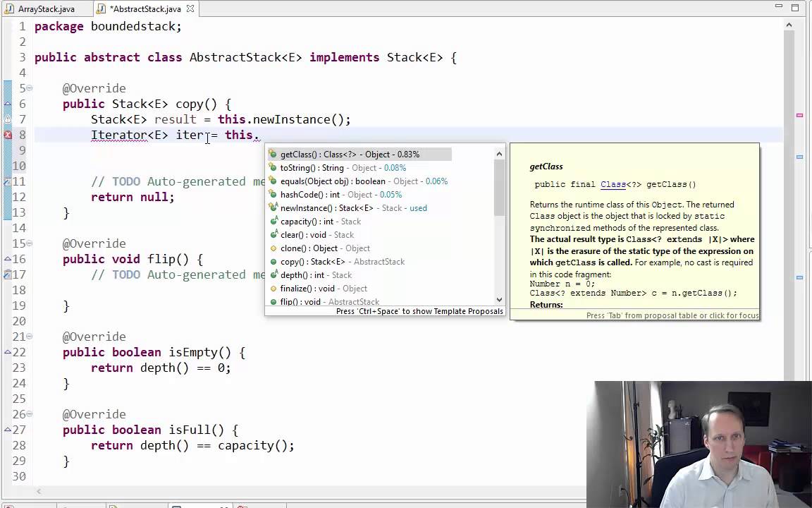
Task: Click 'capacity()' call on line 28
Action: (x=252, y=446)
